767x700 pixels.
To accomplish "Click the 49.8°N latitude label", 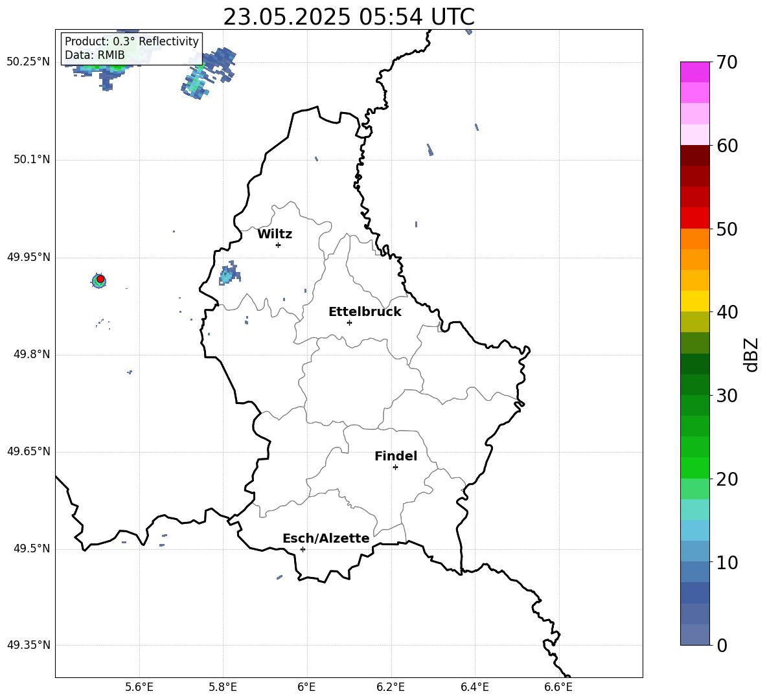I will click(x=32, y=354).
